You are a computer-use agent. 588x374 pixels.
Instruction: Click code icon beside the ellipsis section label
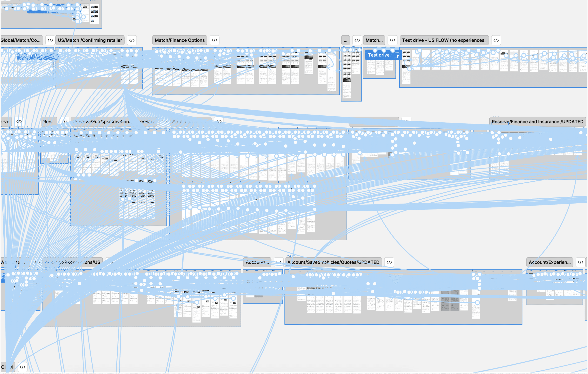pos(357,40)
